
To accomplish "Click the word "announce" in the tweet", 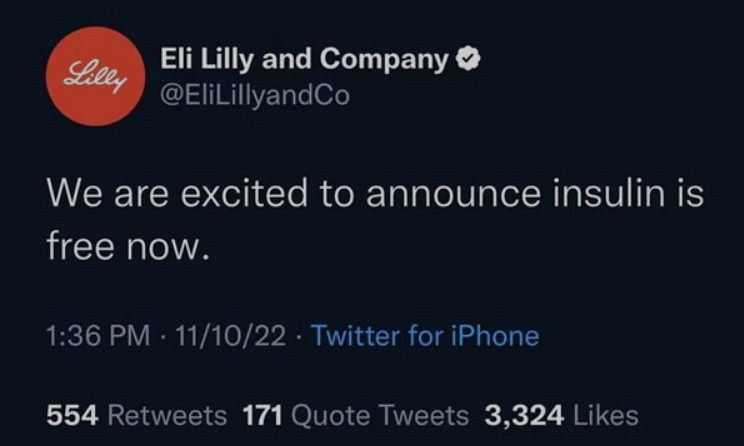I will (433, 194).
